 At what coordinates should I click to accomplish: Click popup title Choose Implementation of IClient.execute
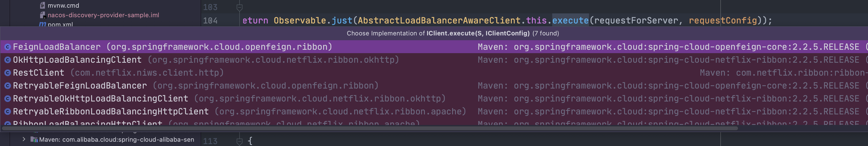(x=453, y=34)
